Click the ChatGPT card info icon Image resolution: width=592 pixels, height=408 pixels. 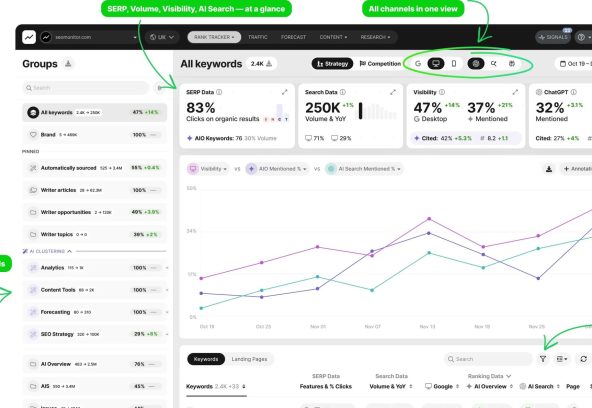574,92
